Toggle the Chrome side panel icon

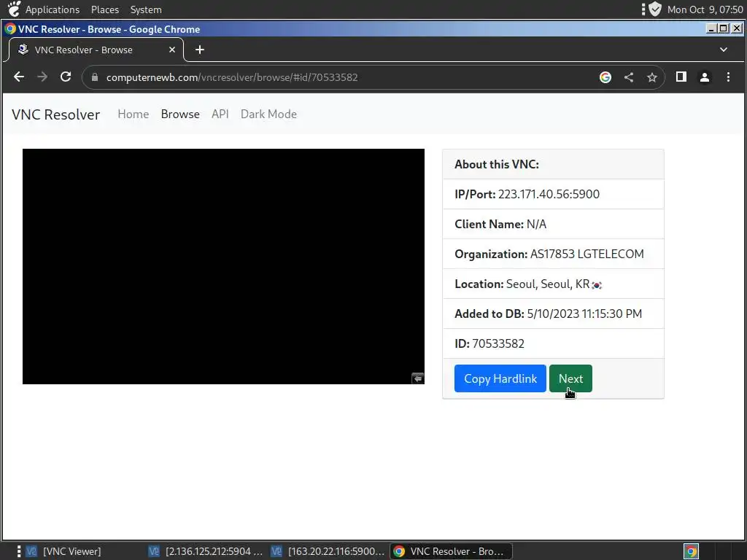click(681, 77)
